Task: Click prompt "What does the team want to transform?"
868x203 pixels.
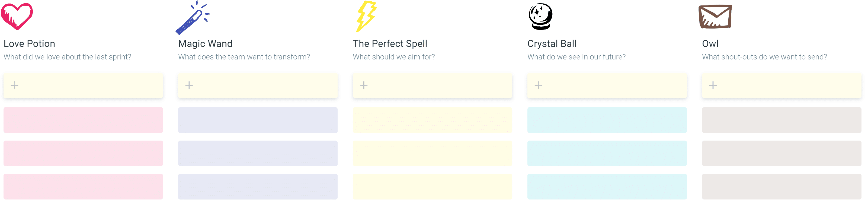Action: coord(244,57)
